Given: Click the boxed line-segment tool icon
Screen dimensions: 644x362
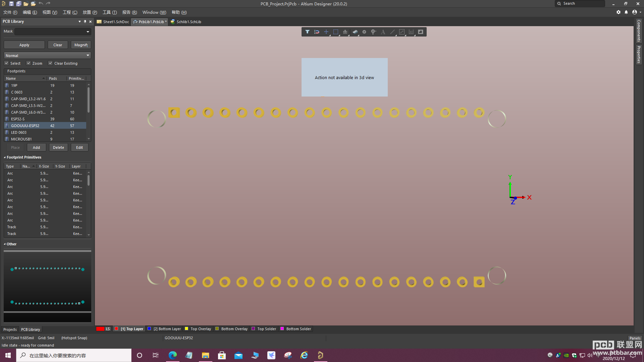Looking at the screenshot, I should pyautogui.click(x=402, y=32).
